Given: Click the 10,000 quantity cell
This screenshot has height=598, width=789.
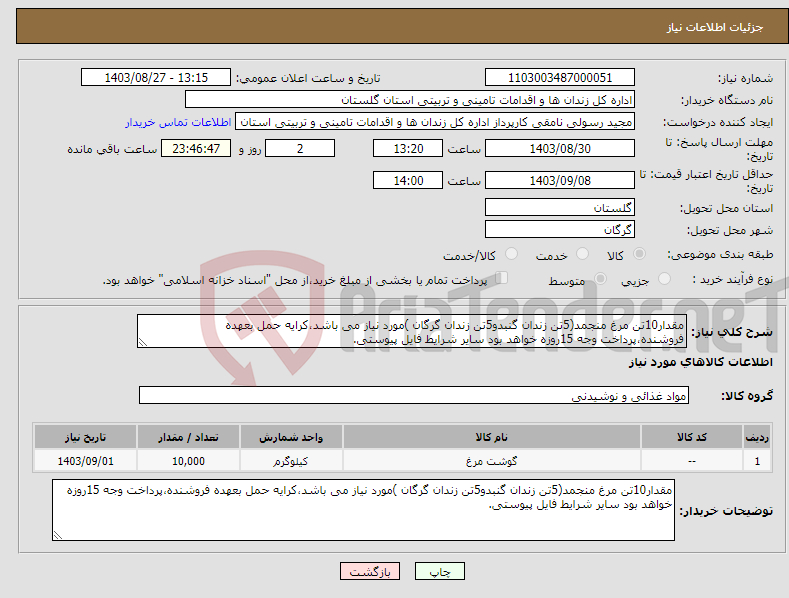Looking at the screenshot, I should tap(188, 461).
